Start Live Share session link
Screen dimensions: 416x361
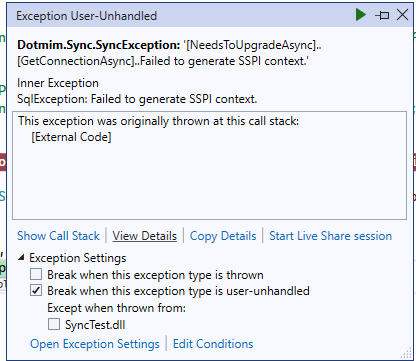pyautogui.click(x=330, y=236)
